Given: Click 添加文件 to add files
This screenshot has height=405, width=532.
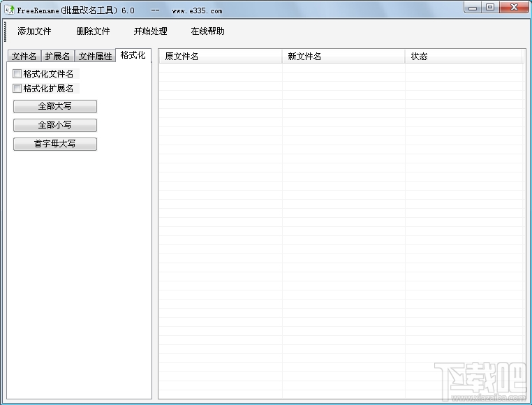Looking at the screenshot, I should click(34, 31).
